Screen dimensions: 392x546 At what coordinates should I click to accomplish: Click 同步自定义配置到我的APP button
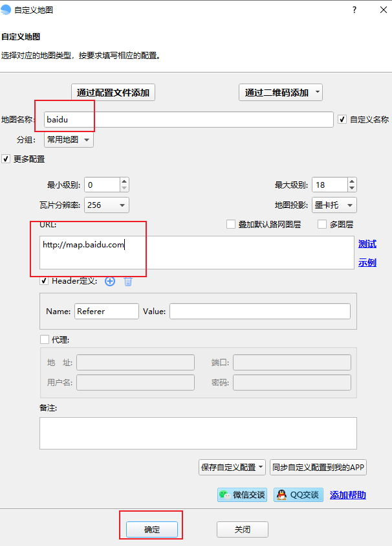(x=318, y=467)
